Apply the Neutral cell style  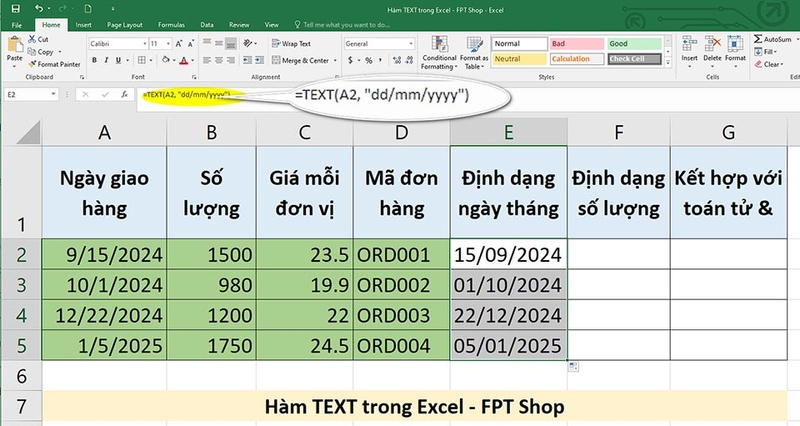[x=519, y=59]
